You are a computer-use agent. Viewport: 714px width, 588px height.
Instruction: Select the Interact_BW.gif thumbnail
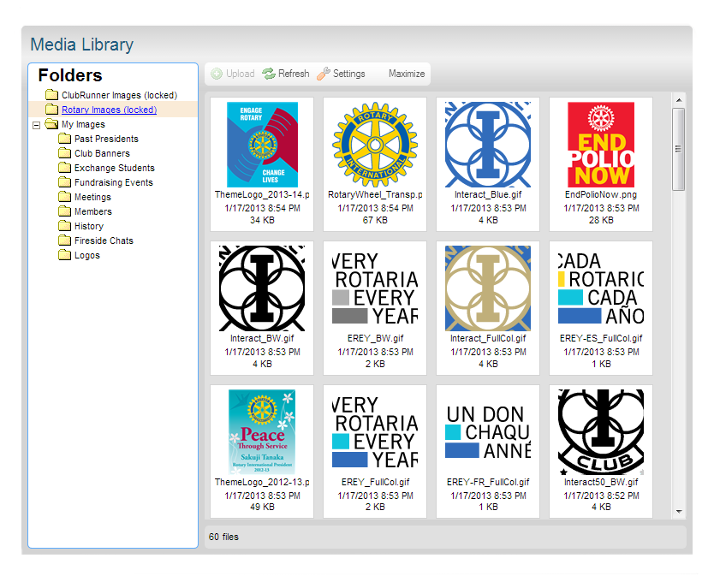(262, 288)
